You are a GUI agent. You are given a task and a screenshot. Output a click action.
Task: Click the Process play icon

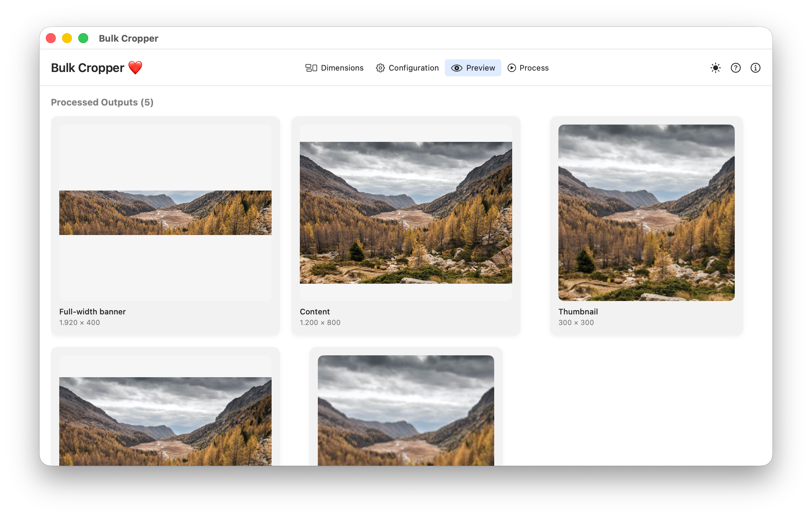pos(511,68)
